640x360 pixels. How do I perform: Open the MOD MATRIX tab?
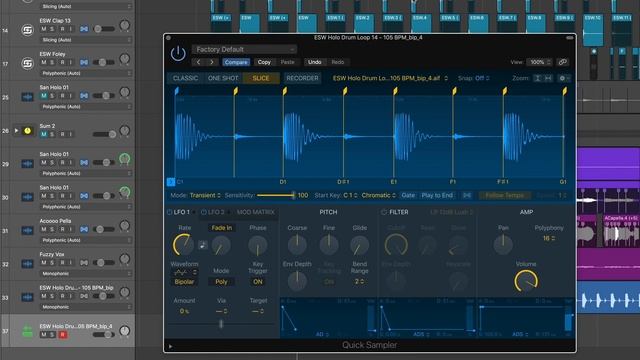coord(256,212)
